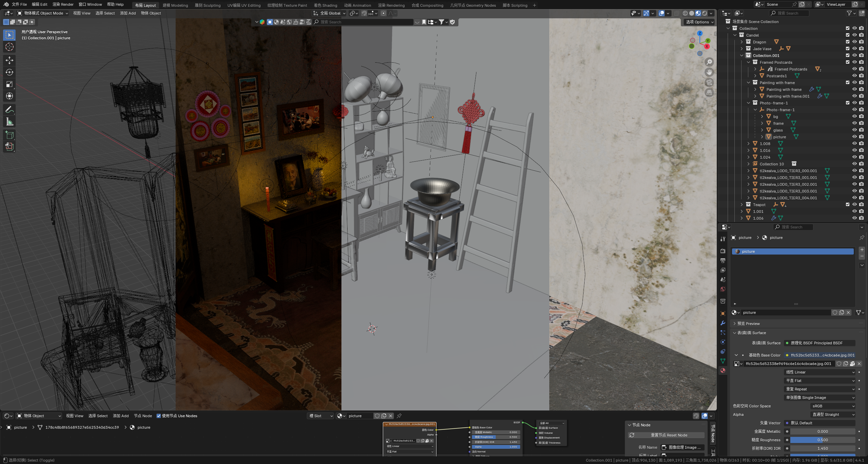
Task: Click the Metallic slider in the properties
Action: pyautogui.click(x=822, y=431)
